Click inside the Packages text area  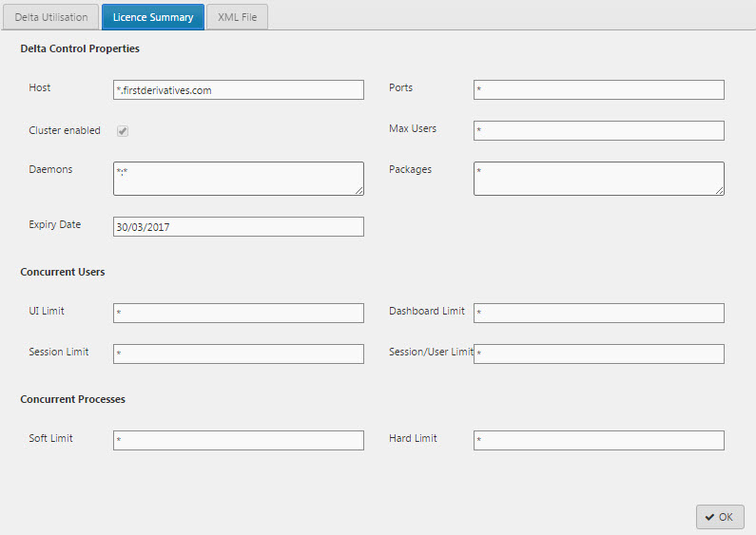599,179
